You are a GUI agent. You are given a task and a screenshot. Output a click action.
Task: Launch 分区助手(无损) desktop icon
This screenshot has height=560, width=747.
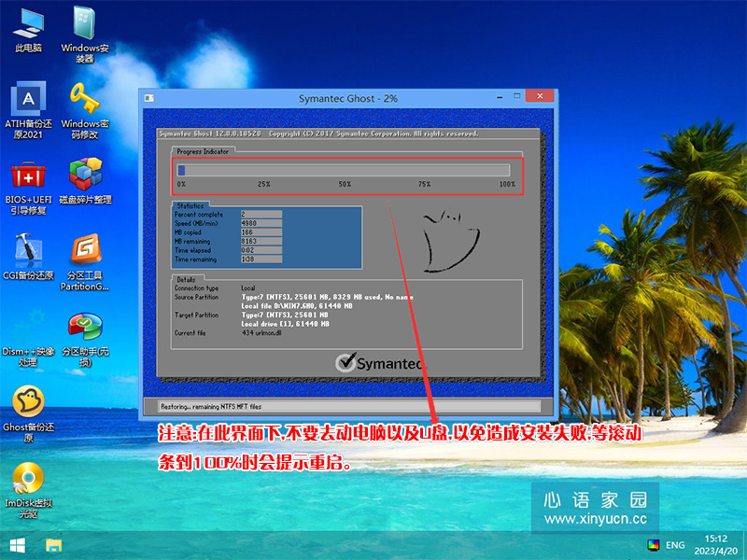pyautogui.click(x=85, y=339)
